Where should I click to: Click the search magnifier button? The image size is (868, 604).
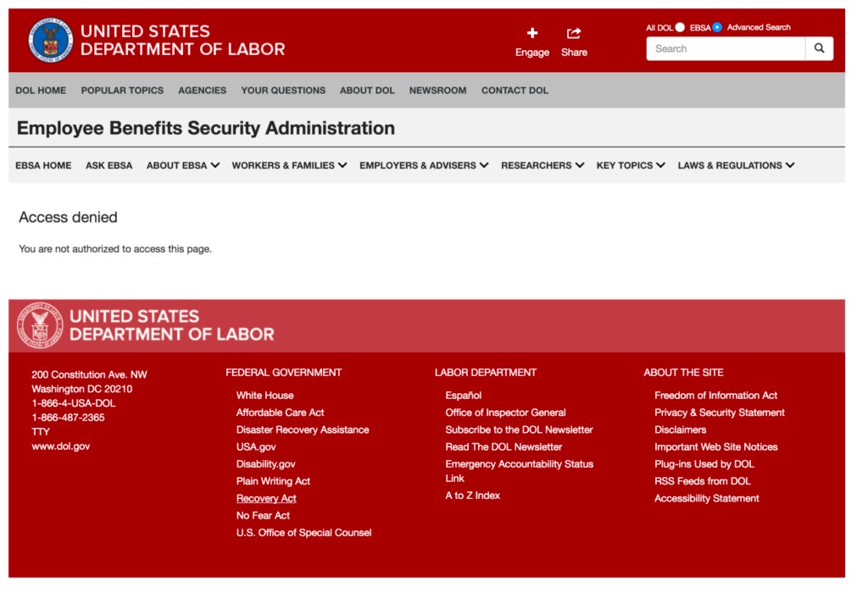coord(820,48)
